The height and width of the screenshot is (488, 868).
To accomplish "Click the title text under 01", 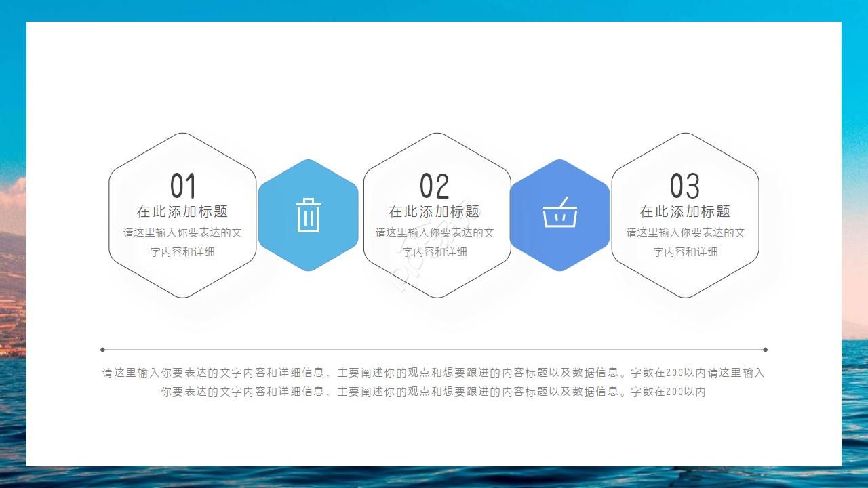I will point(182,211).
